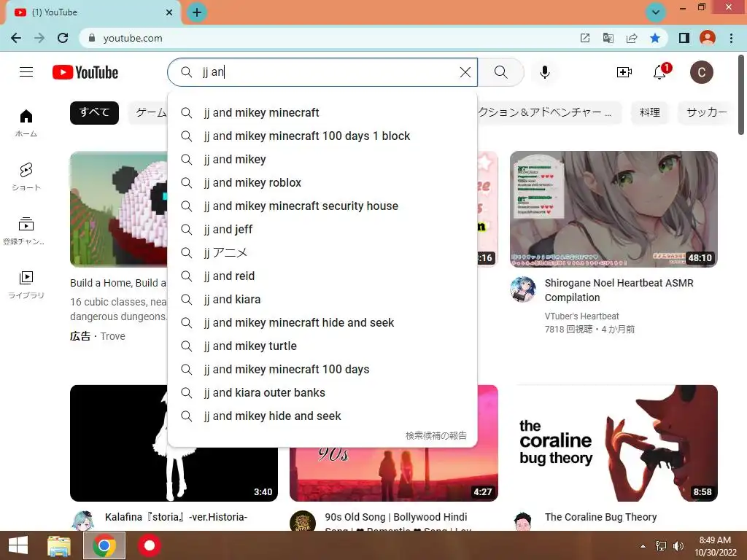Open the YouTube hamburger guide menu
747x560 pixels.
[x=26, y=72]
